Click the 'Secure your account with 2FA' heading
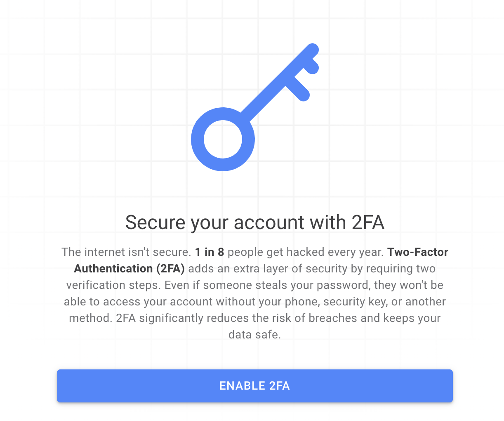Screen dimensions: 504x421 point(255,222)
